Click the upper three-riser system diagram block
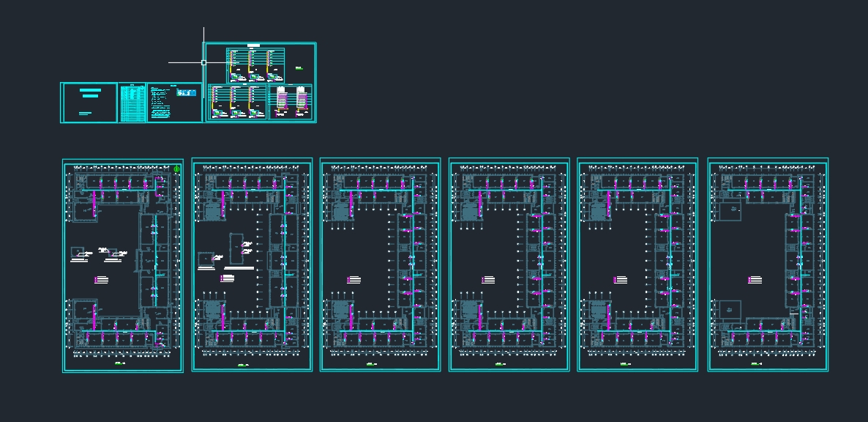The width and height of the screenshot is (868, 422). 255,65
